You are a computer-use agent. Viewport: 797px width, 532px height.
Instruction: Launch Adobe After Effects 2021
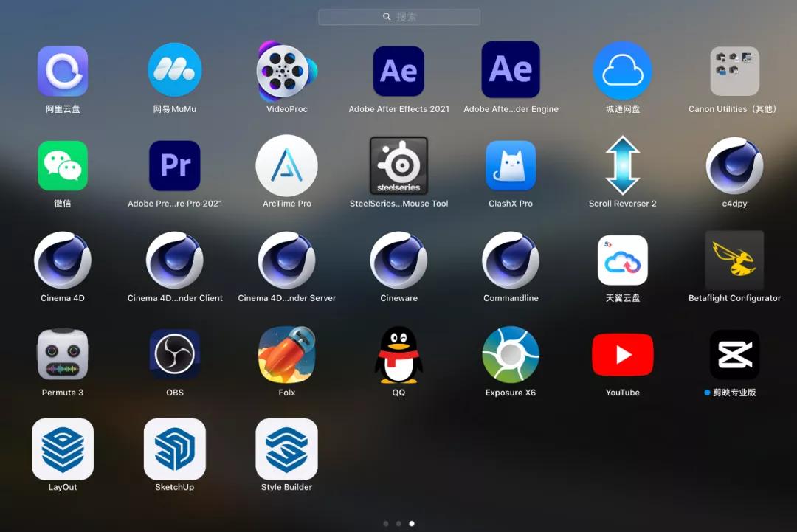398,70
